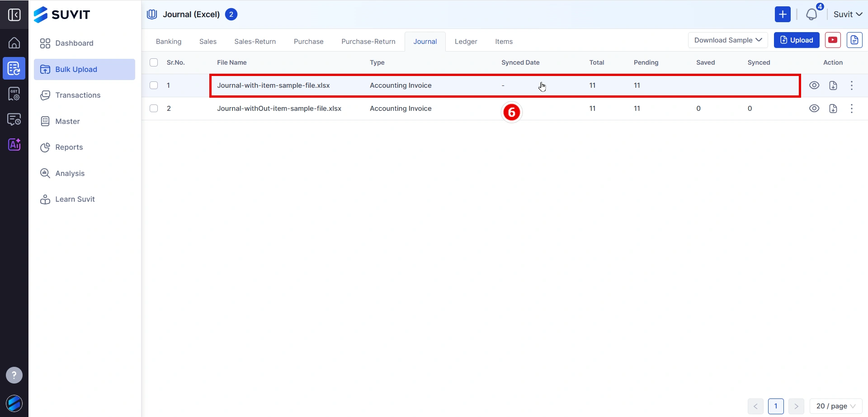View Journal-with-item-sample-file.xlsx using eye icon
Image resolution: width=868 pixels, height=417 pixels.
pos(814,85)
